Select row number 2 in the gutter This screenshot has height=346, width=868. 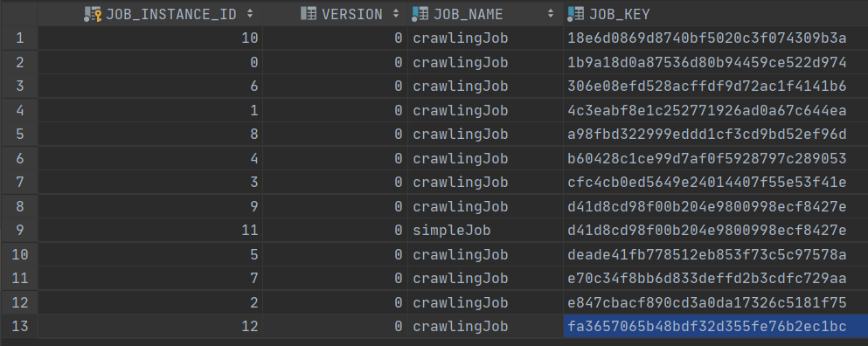[19, 62]
